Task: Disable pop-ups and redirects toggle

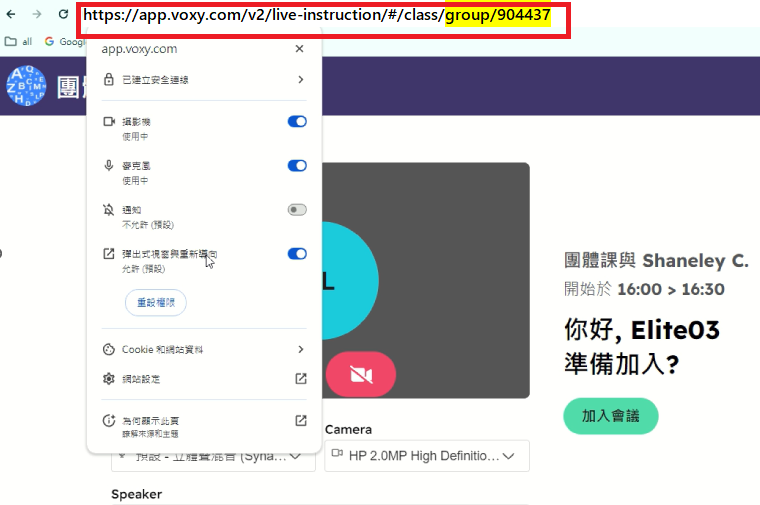Action: 297,254
